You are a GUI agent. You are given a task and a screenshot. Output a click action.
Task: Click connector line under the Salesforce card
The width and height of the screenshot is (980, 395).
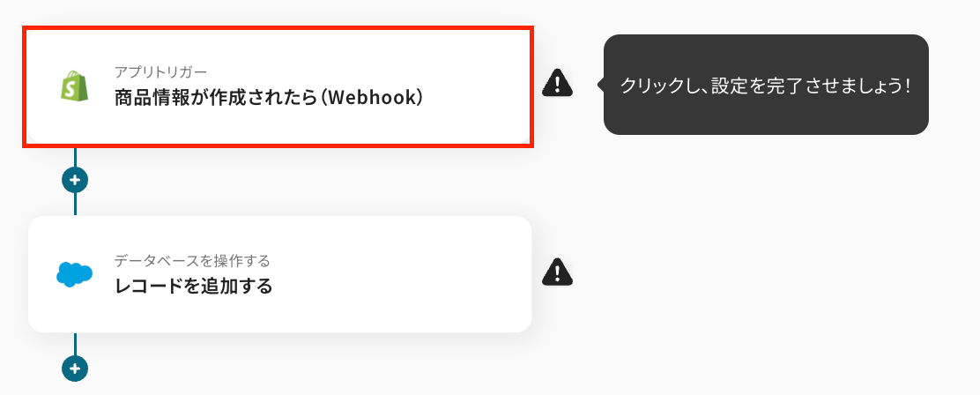coord(75,344)
